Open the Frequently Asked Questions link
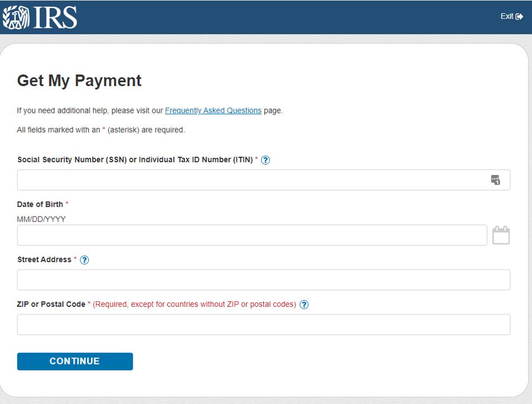 [x=213, y=111]
